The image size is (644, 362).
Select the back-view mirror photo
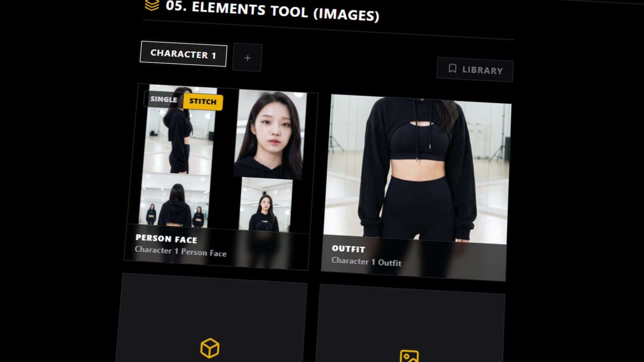coord(174,201)
